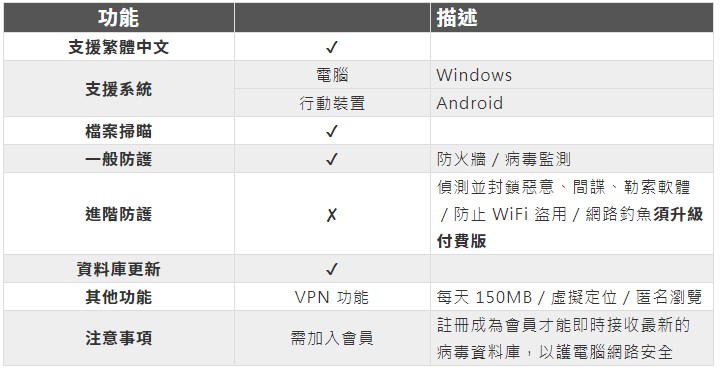Click the checkmark in the 一般防護 row

[x=332, y=159]
